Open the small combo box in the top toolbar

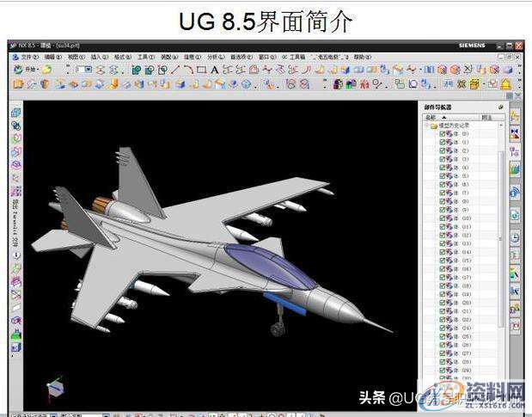pos(84,70)
